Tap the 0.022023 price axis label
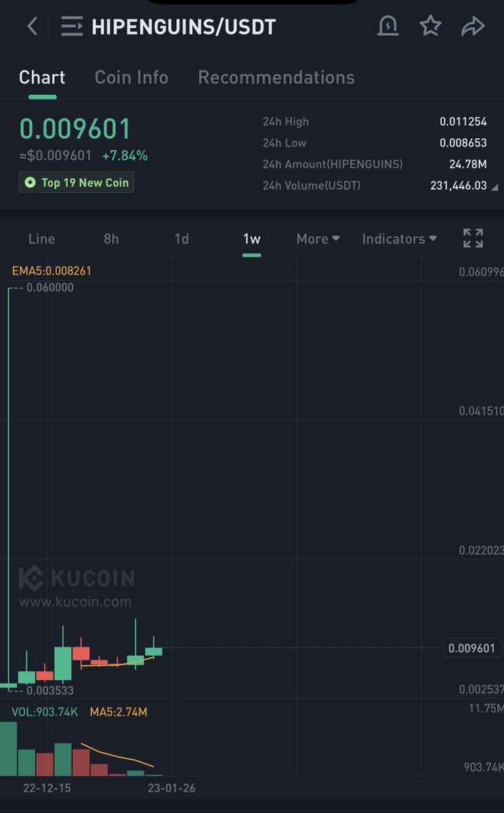The width and height of the screenshot is (504, 813). point(481,550)
